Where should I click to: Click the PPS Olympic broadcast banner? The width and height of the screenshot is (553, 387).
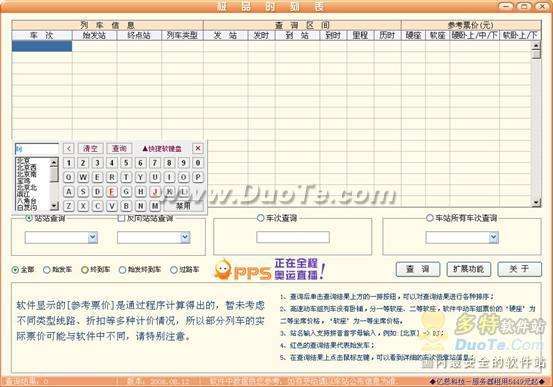pos(270,270)
